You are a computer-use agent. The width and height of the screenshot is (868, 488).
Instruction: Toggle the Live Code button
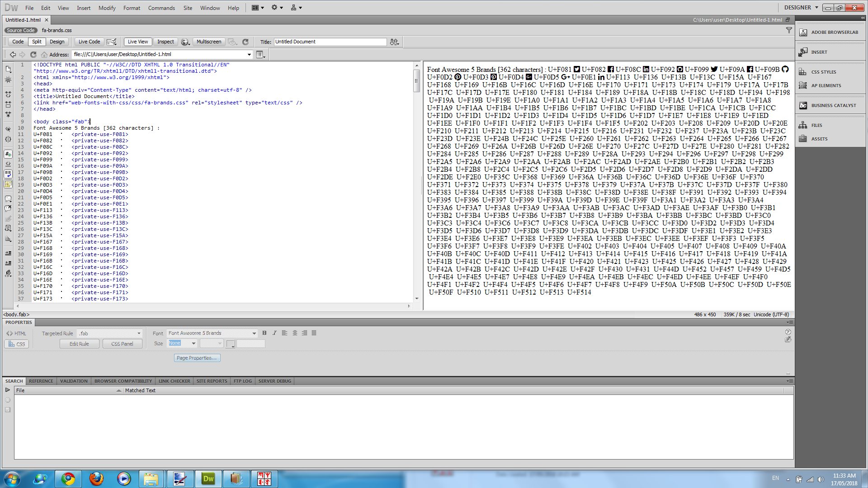[89, 42]
